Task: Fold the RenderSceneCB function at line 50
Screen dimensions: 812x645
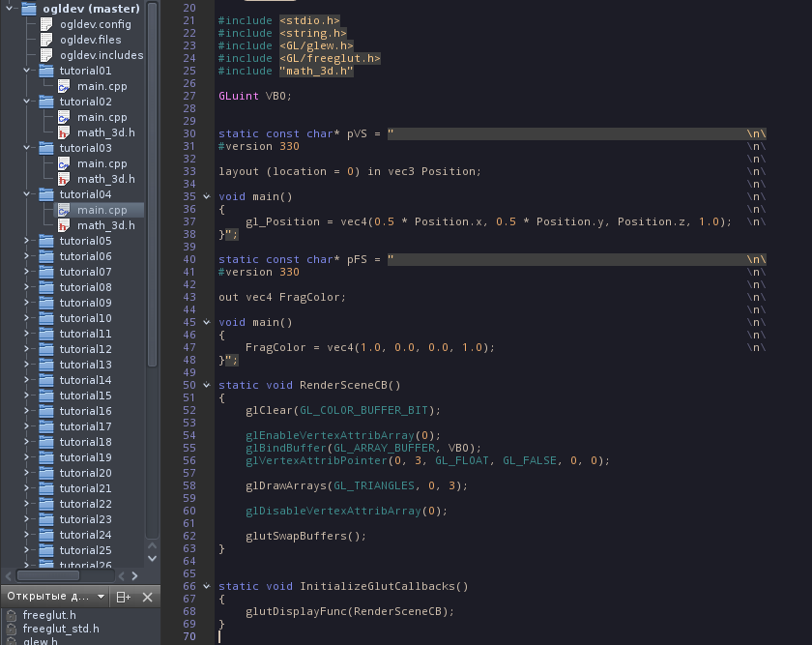Action: point(207,386)
